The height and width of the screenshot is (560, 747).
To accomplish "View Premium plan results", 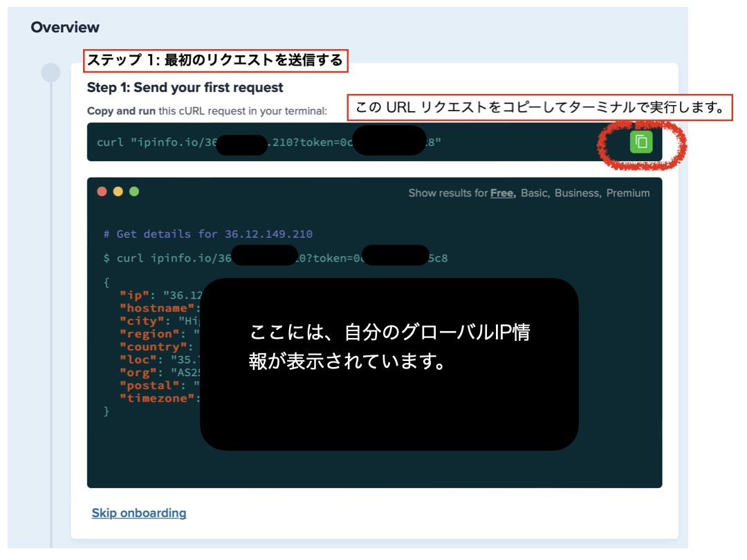I will click(x=628, y=193).
